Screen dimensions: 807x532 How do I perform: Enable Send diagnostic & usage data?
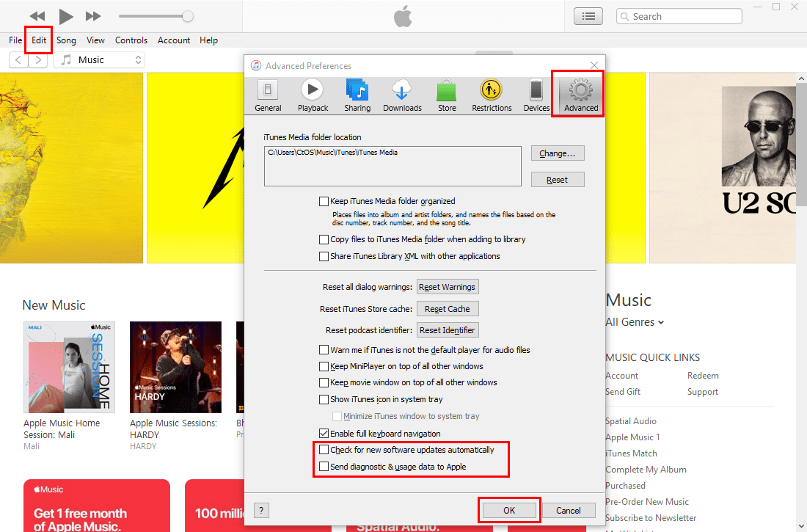[324, 467]
